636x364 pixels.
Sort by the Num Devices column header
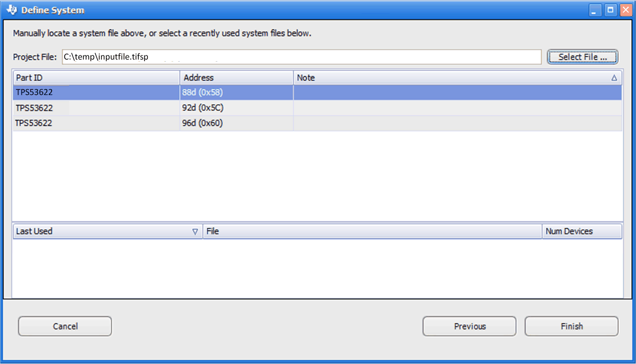pos(582,231)
